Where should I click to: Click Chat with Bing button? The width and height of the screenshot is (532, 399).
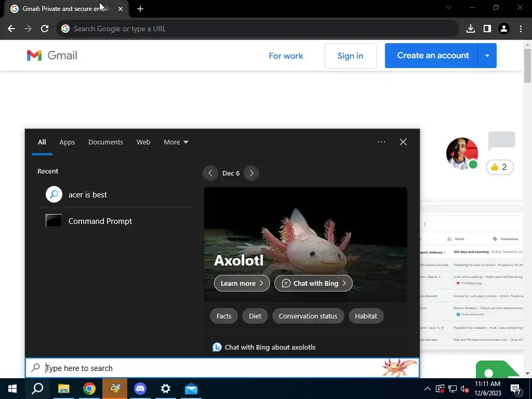[x=313, y=283]
